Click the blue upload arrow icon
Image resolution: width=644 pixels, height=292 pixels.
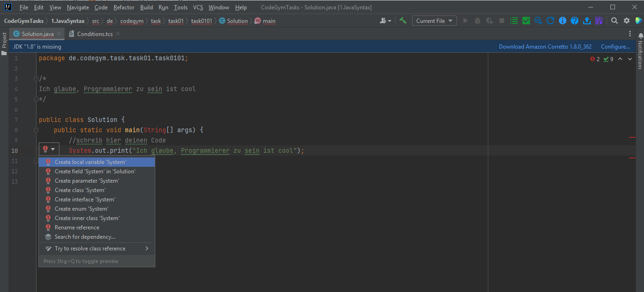pos(587,21)
